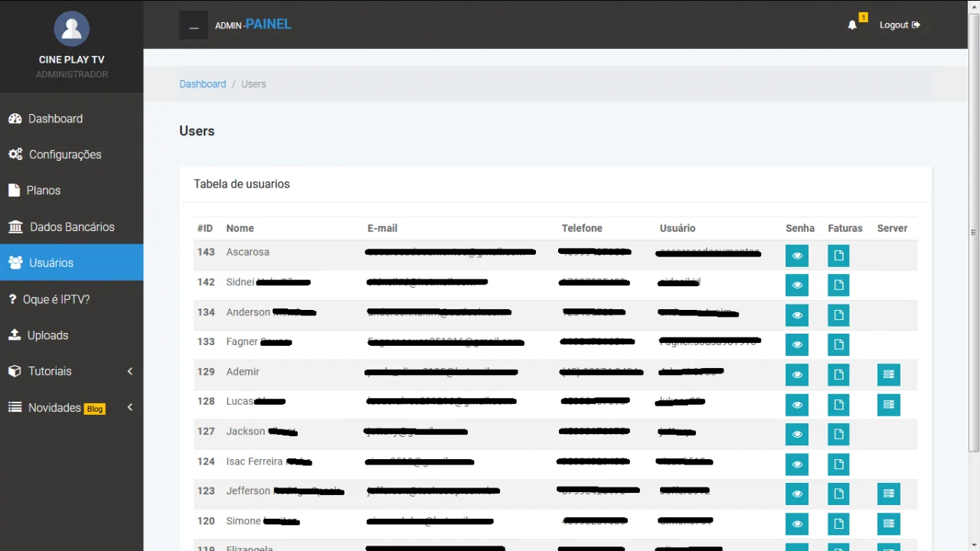Open server details for user Ademir
The image size is (980, 551).
pyautogui.click(x=888, y=375)
